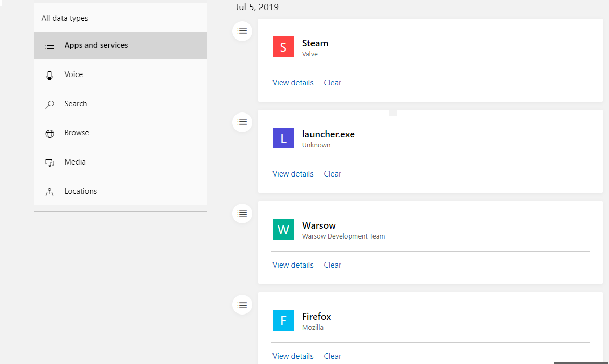Click the Locations pin icon
This screenshot has width=609, height=364.
[x=49, y=192]
